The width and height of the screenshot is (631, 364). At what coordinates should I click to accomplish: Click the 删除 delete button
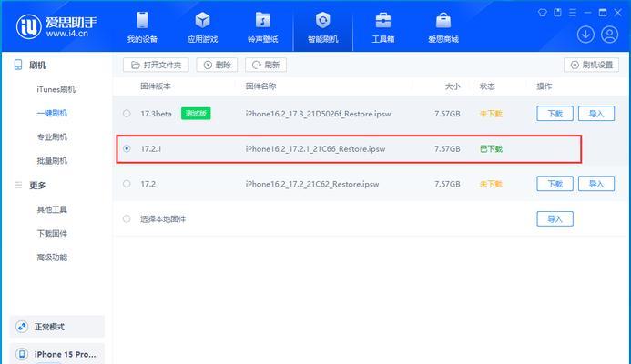(217, 65)
